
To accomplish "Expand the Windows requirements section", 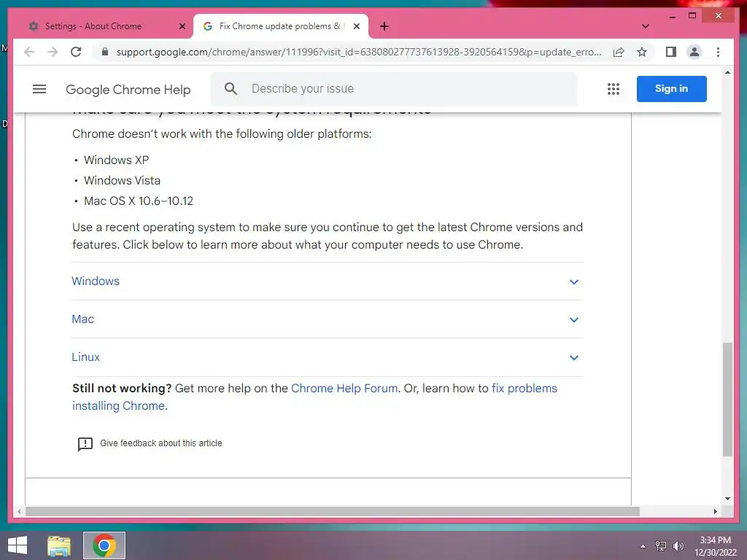I will 328,281.
